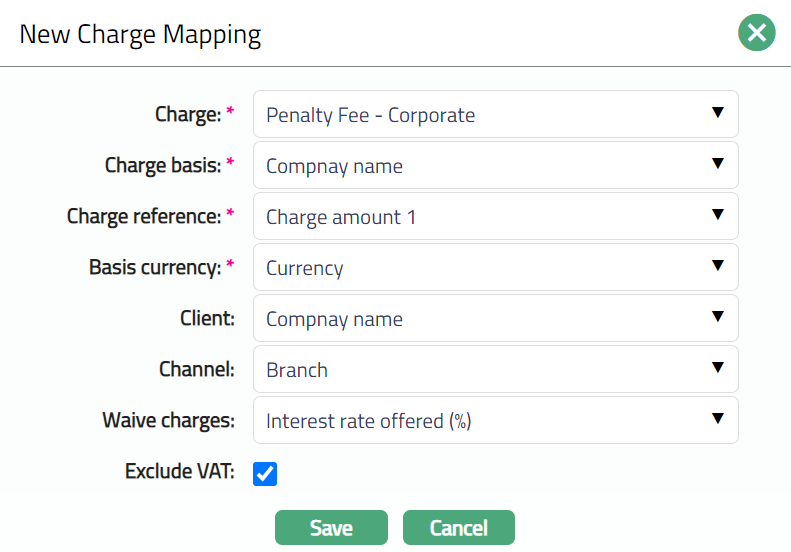Open the dropdown showing Interest rate offered (%)
The height and width of the screenshot is (552, 791).
tap(480, 421)
